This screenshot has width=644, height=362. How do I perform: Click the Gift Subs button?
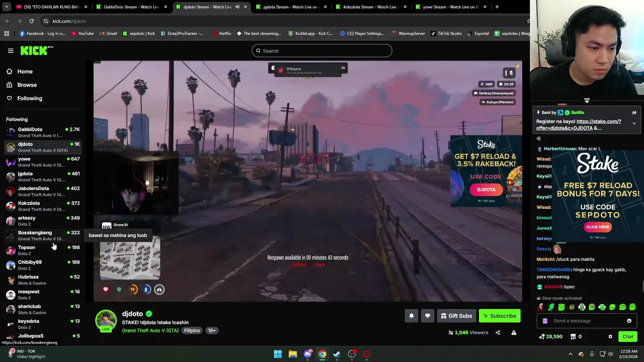(456, 316)
